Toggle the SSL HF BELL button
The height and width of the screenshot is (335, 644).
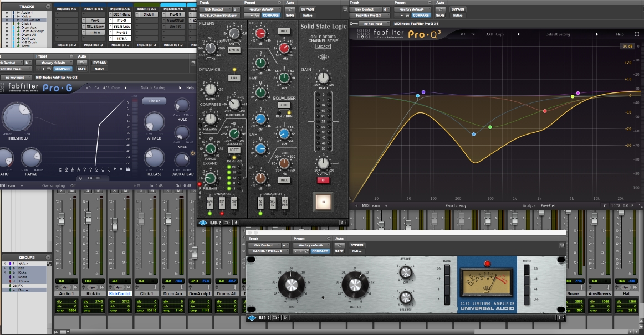tap(284, 31)
